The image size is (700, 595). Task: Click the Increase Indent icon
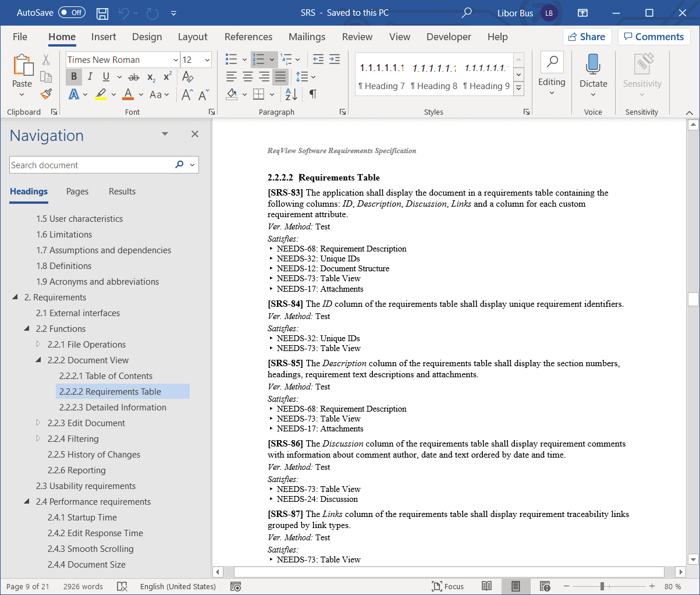pyautogui.click(x=335, y=59)
